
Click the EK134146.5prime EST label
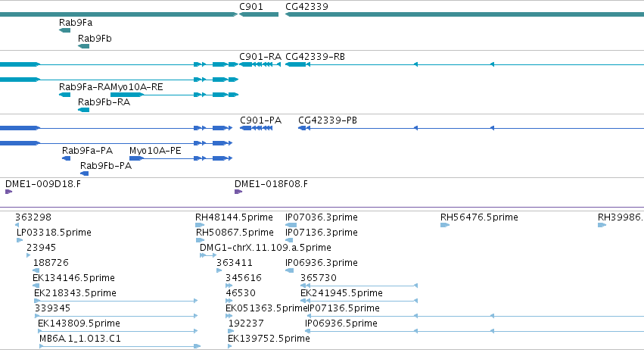point(73,278)
